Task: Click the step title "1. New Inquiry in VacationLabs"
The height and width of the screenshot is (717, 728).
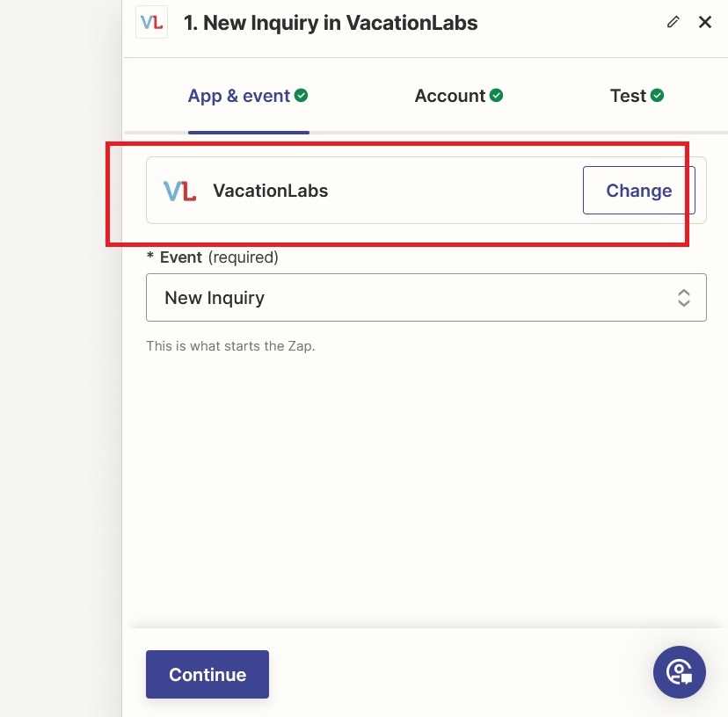Action: [x=331, y=23]
